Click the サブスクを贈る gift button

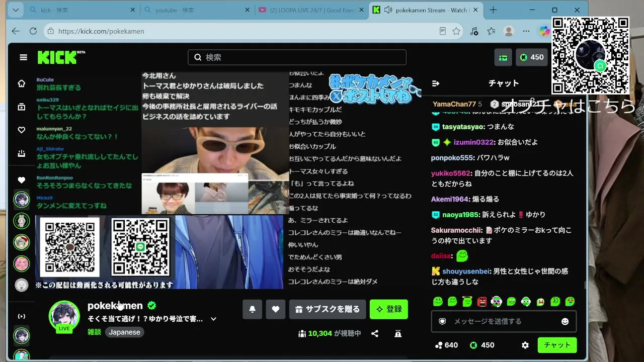click(328, 309)
